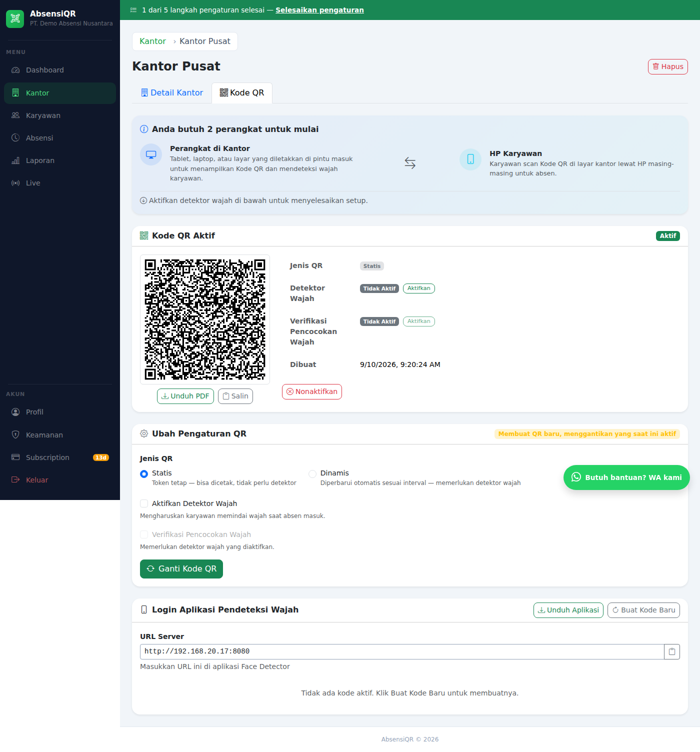Open Profil account page
Screen dimensions: 700x752
(60, 412)
